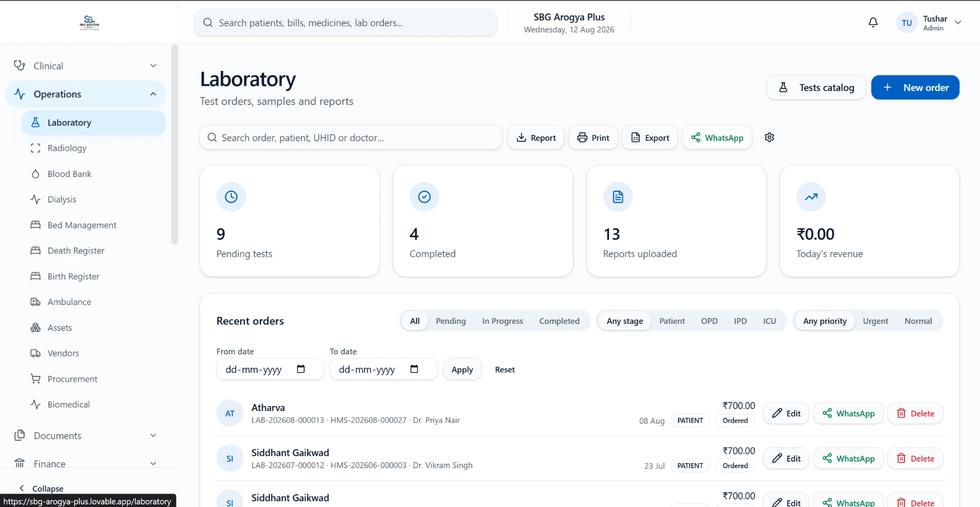Click the Reports uploaded document icon
Screen dimensions: 980x507
tap(618, 197)
